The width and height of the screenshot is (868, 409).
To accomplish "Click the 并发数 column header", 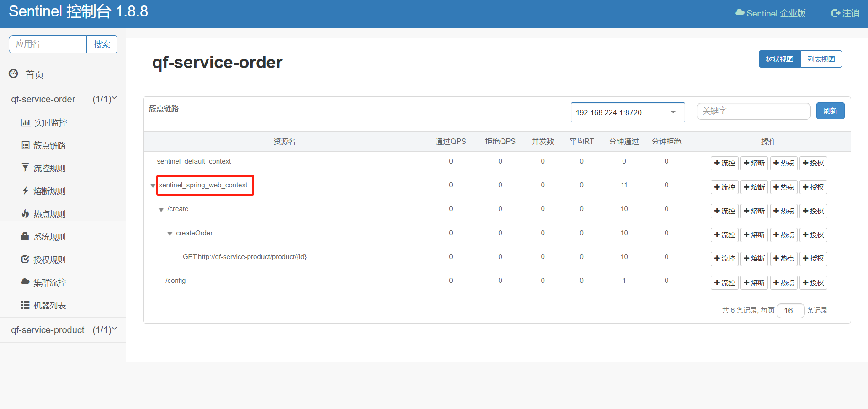I will coord(543,142).
